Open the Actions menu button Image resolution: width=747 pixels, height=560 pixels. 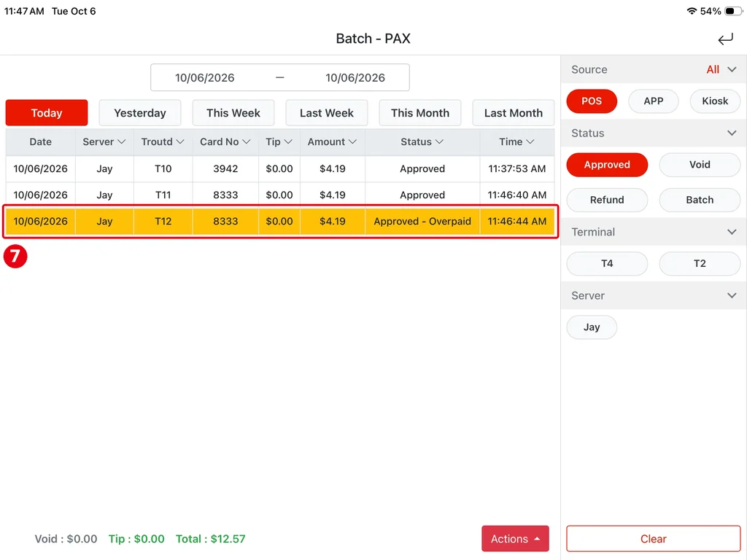tap(515, 539)
